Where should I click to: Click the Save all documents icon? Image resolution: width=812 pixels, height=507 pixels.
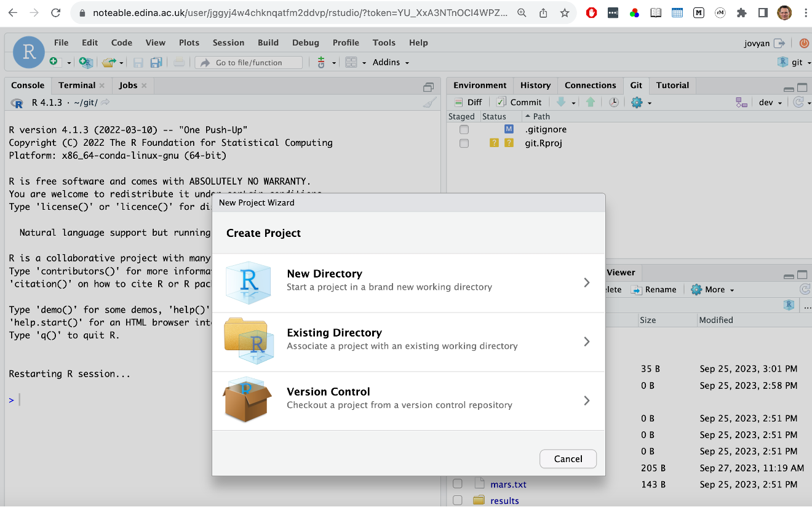point(156,62)
